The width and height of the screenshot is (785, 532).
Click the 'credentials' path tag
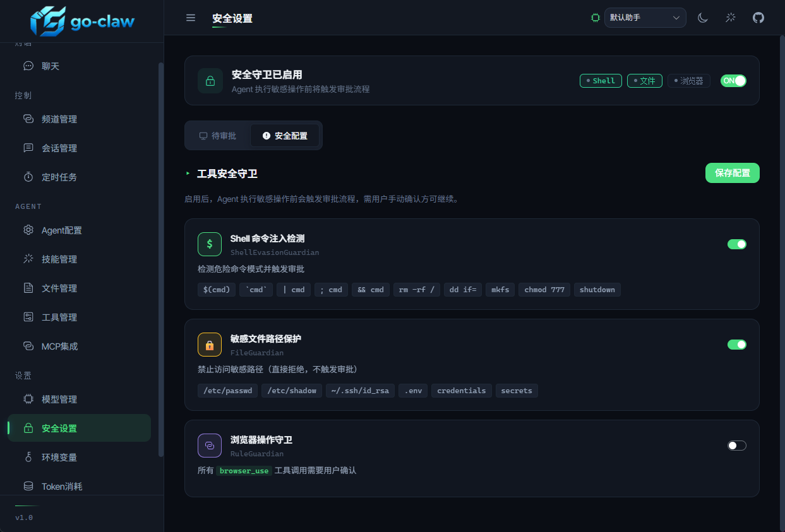462,391
